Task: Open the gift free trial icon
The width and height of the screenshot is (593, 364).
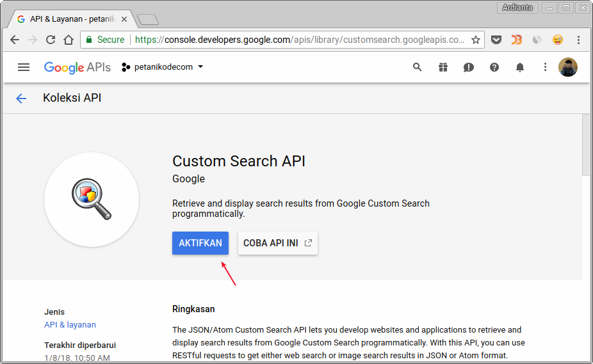Action: point(443,67)
